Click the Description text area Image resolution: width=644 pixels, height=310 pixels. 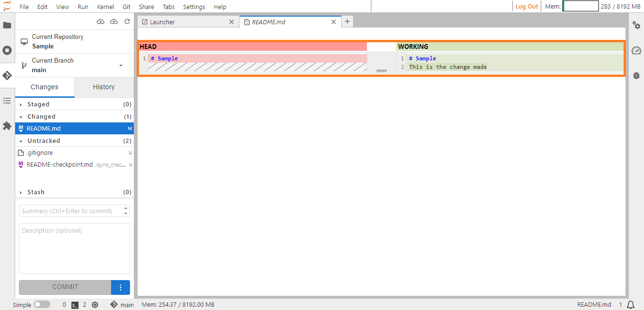(x=75, y=249)
